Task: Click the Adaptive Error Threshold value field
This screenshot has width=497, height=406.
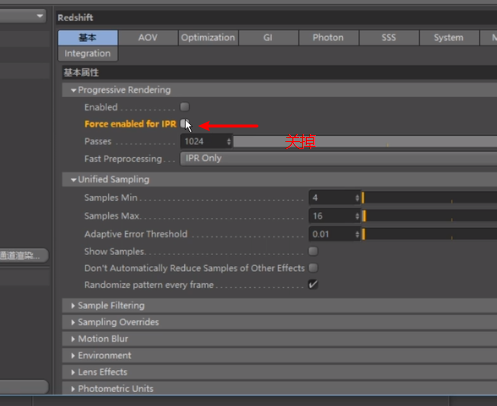Action: [332, 234]
